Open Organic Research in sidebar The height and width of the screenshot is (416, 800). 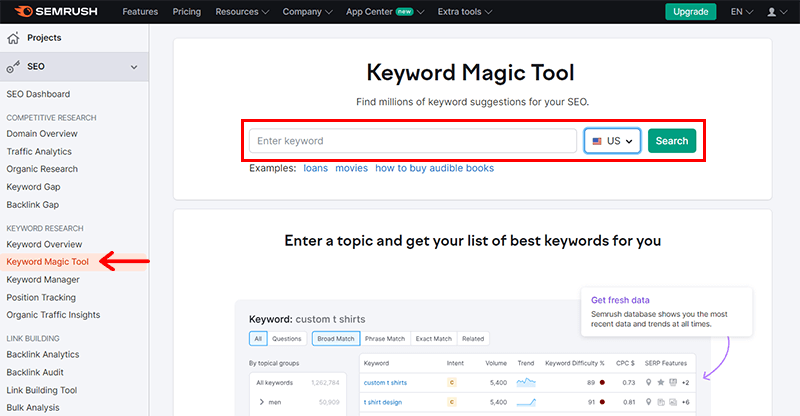click(x=42, y=169)
